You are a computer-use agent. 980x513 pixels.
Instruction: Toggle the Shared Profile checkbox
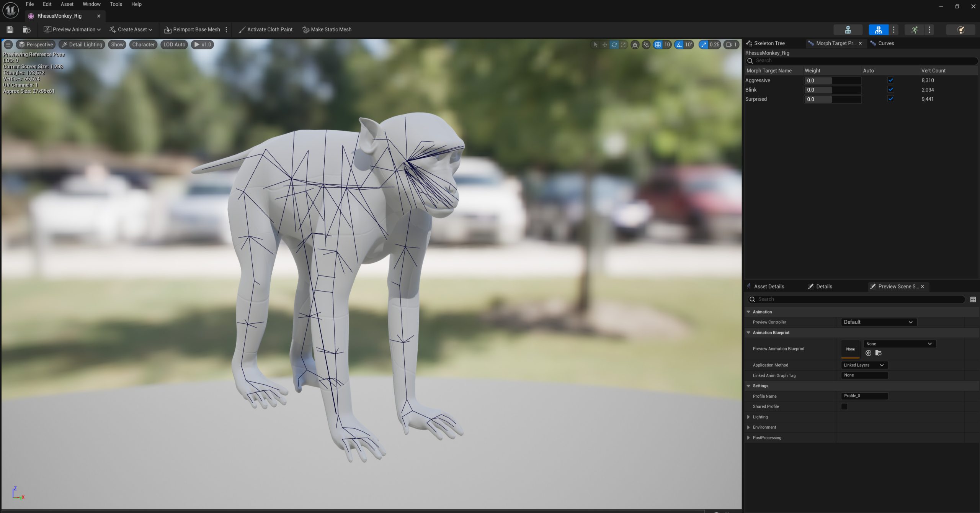tap(845, 406)
